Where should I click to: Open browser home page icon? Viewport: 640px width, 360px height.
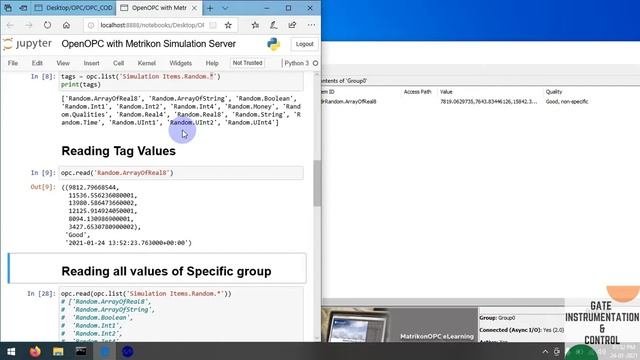(66, 25)
